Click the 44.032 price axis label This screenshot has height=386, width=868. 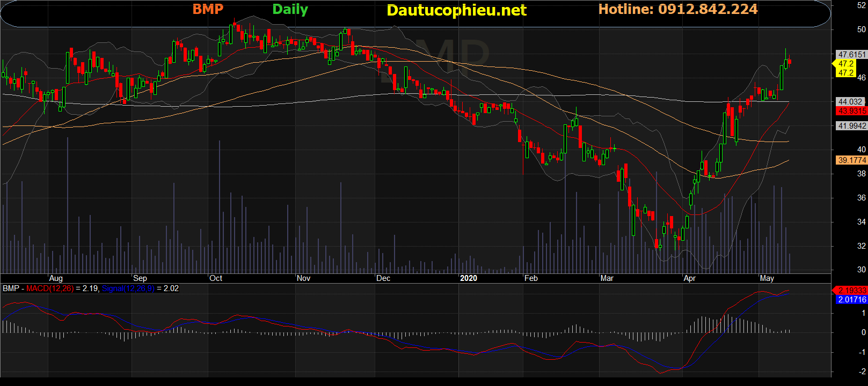tap(850, 101)
